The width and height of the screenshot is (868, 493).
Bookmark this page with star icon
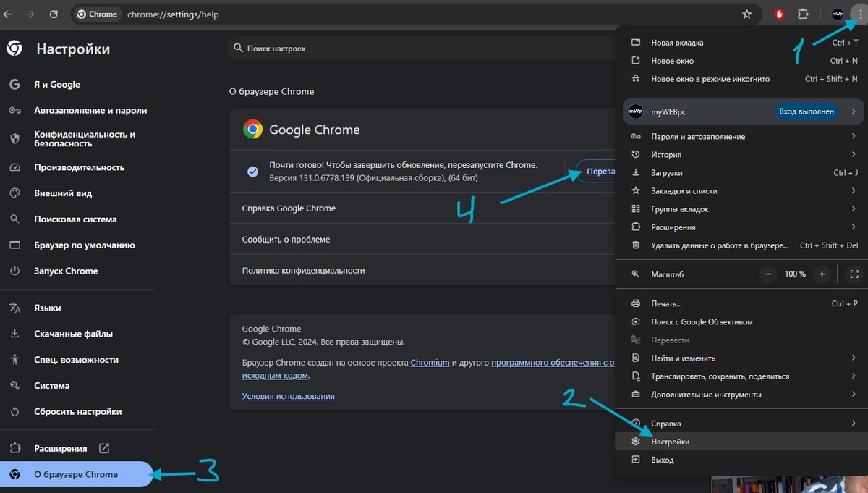pos(747,14)
